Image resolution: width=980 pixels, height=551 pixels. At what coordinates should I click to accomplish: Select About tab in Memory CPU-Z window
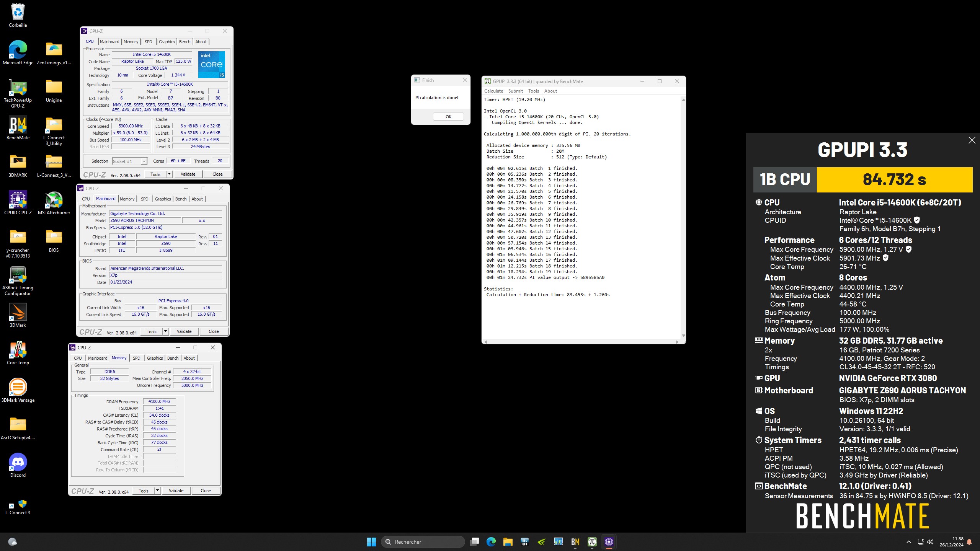click(x=189, y=358)
